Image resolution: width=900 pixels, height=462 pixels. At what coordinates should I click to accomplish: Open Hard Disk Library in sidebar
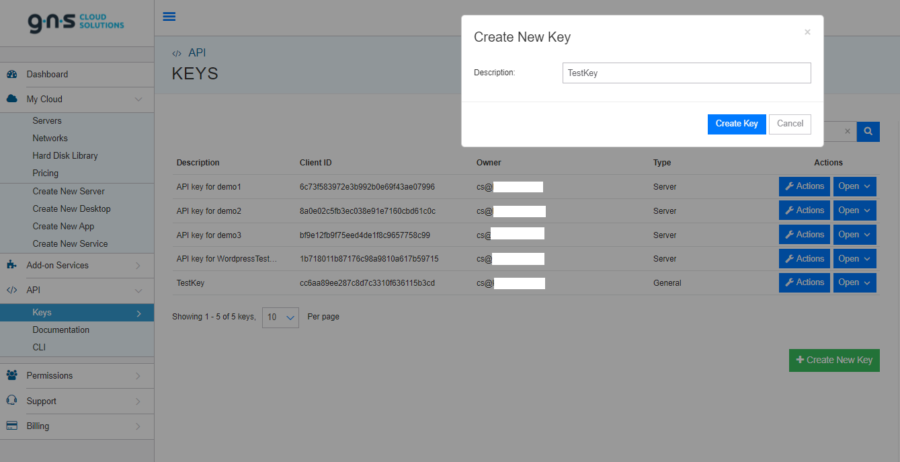click(65, 156)
